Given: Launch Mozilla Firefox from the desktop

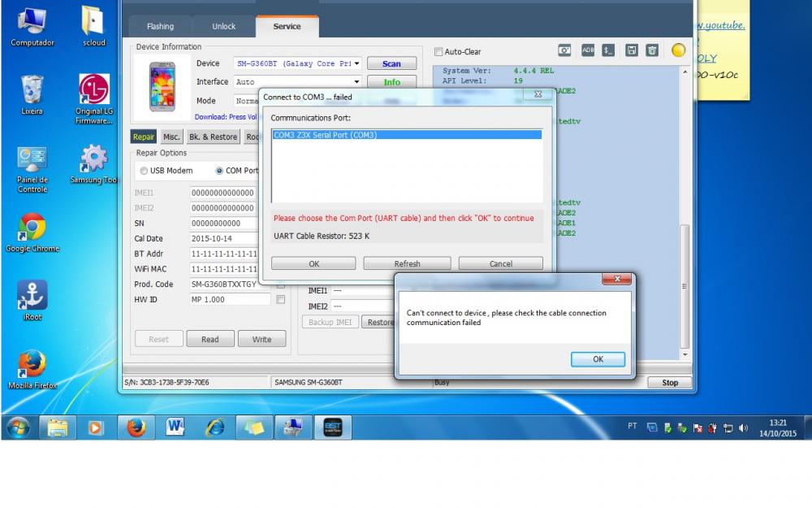Looking at the screenshot, I should (x=32, y=369).
